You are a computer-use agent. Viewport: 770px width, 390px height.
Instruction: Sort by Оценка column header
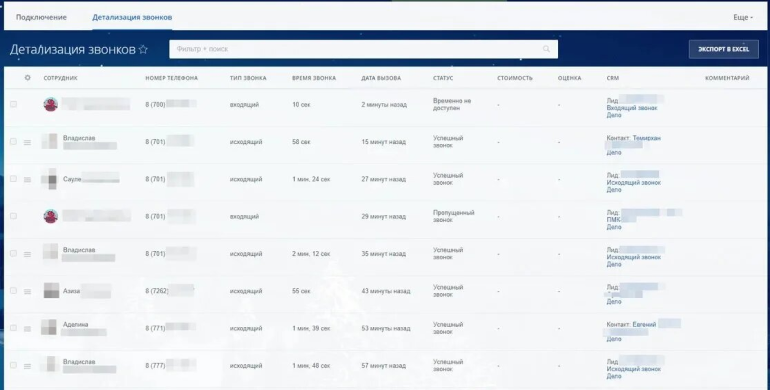(570, 78)
